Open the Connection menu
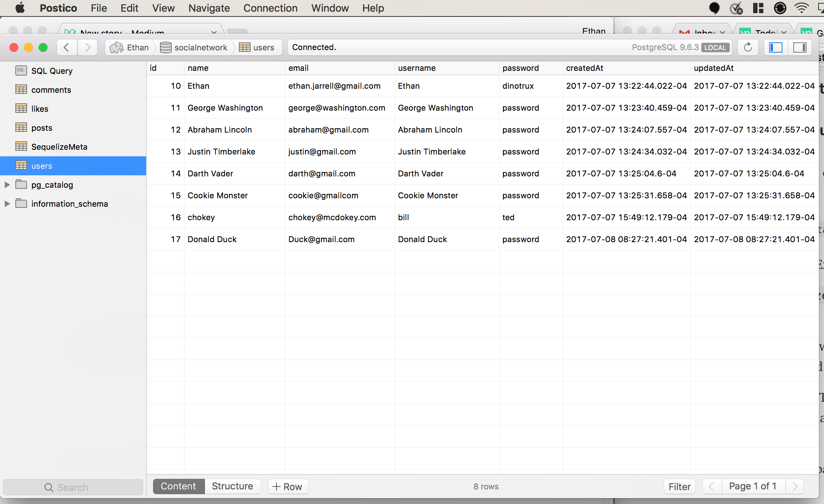Screen dimensions: 824x504 point(270,8)
